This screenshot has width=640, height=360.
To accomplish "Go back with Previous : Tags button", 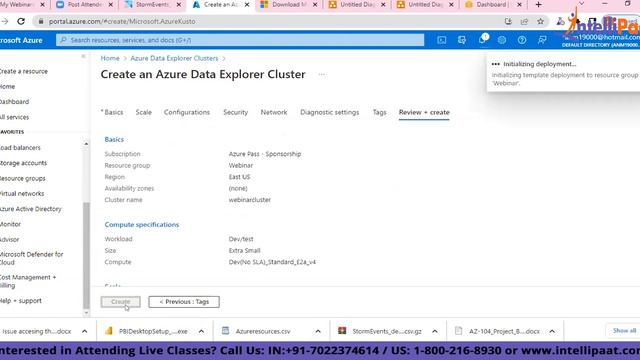I will [184, 302].
